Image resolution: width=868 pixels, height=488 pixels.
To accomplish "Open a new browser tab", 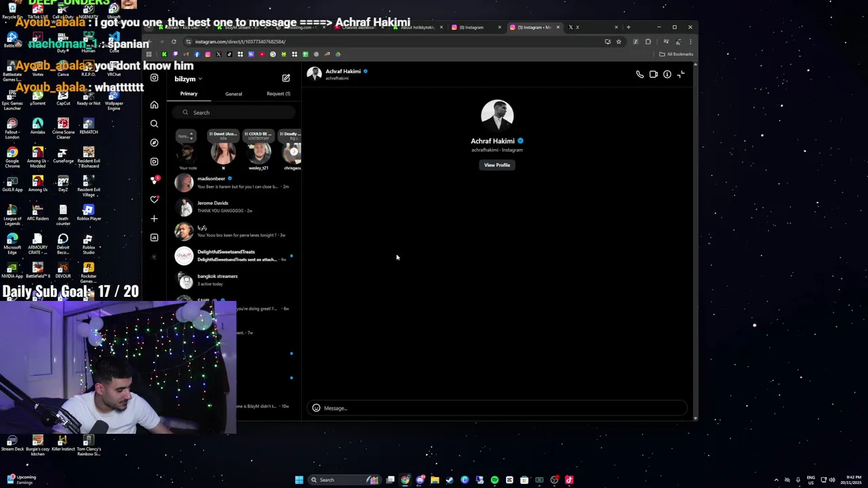I will [628, 27].
